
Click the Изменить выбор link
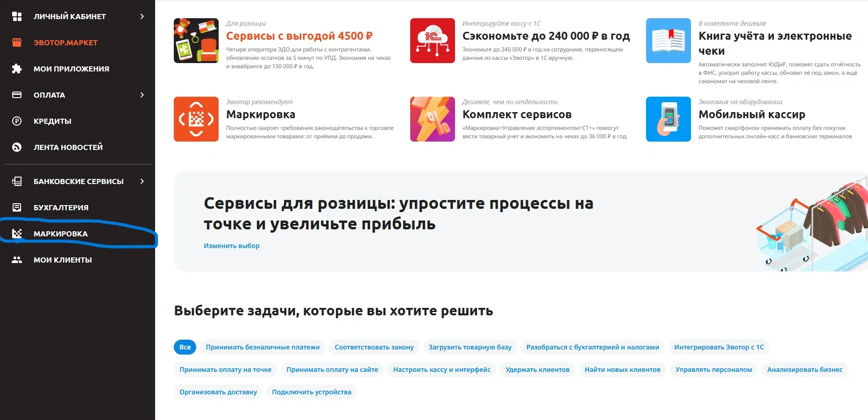(231, 246)
